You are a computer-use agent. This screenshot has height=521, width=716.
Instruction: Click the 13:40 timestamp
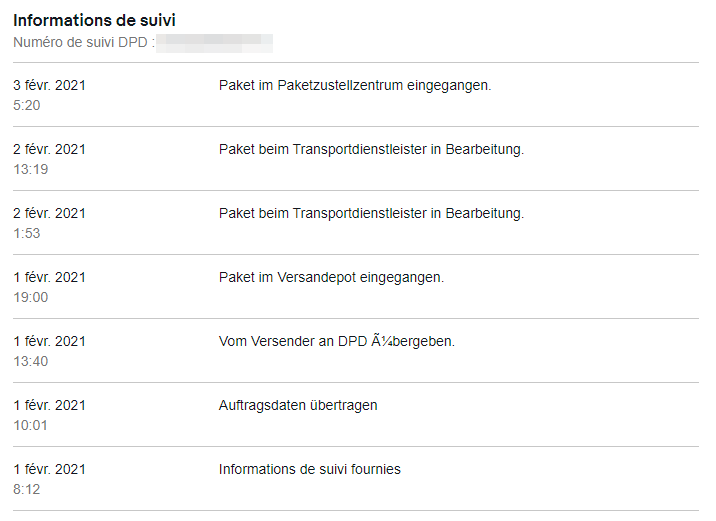click(x=30, y=361)
